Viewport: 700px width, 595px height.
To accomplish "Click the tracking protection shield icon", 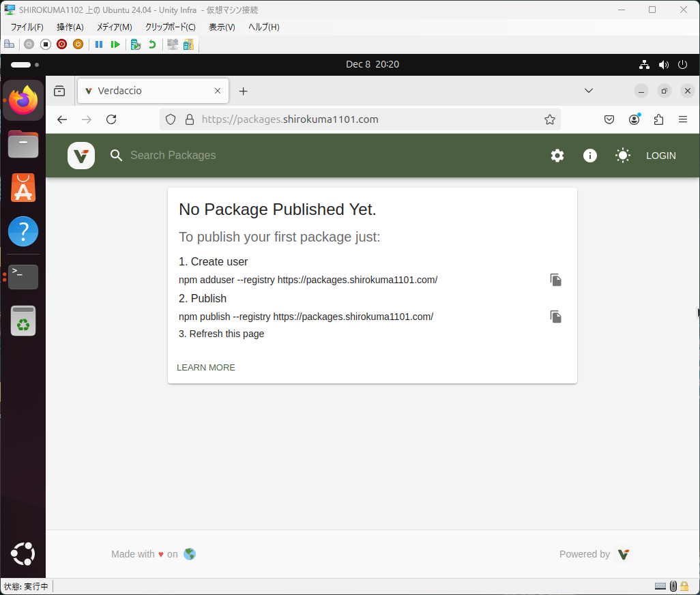I will 171,119.
